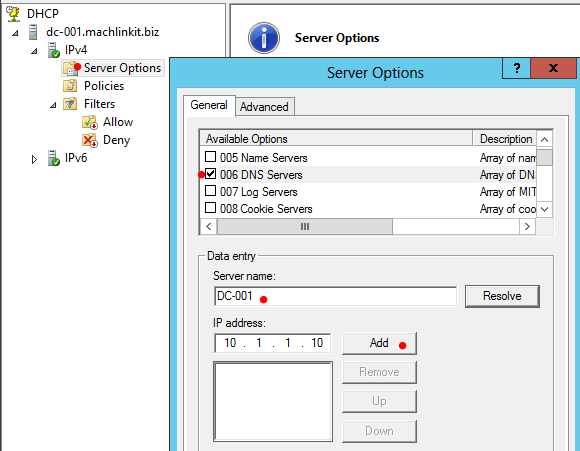
Task: Select the IPv6 tree node
Action: [76, 158]
